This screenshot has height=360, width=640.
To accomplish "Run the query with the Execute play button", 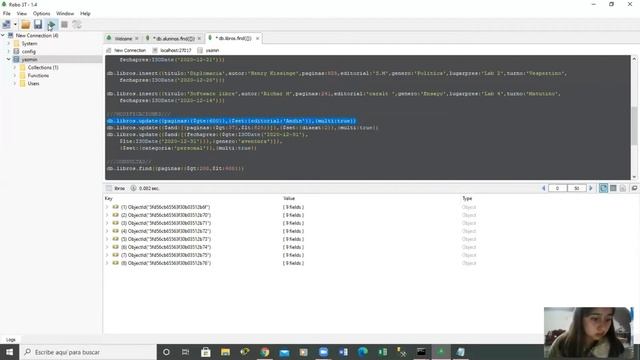I will tap(51, 25).
